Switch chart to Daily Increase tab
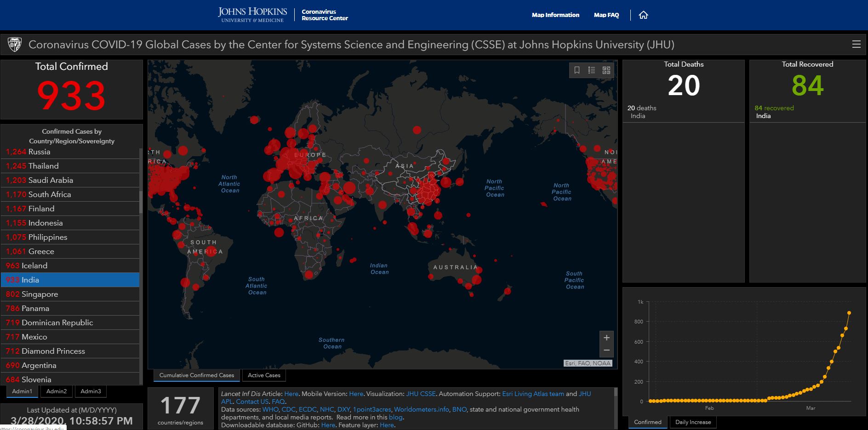868x430 pixels. pos(693,422)
